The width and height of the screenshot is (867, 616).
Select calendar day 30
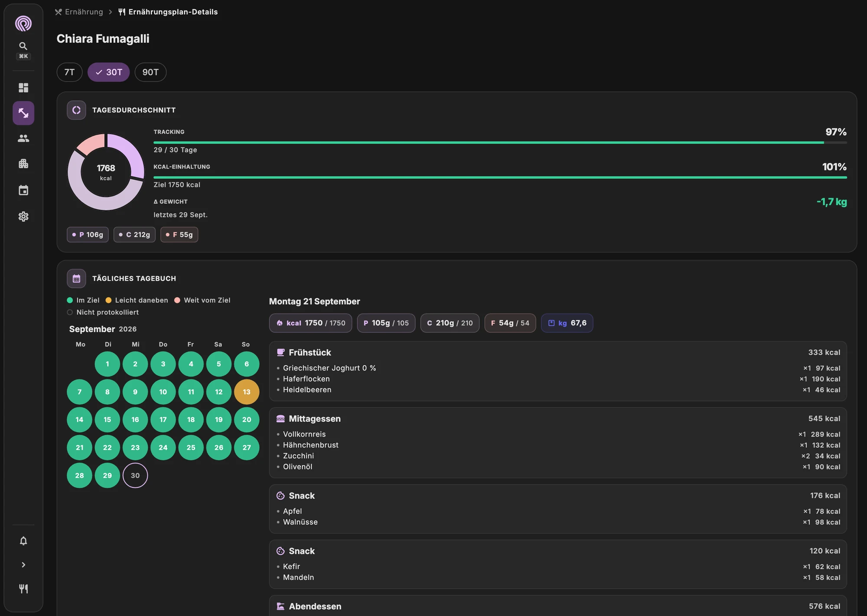pyautogui.click(x=135, y=475)
